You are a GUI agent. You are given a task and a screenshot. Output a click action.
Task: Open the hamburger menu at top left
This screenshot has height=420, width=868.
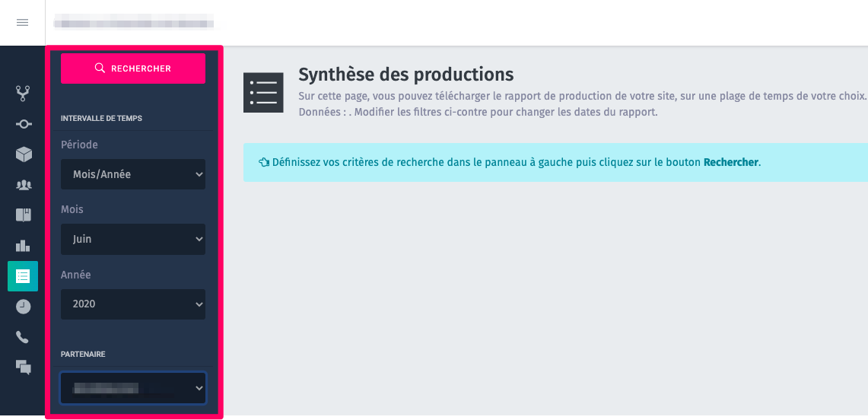(22, 23)
